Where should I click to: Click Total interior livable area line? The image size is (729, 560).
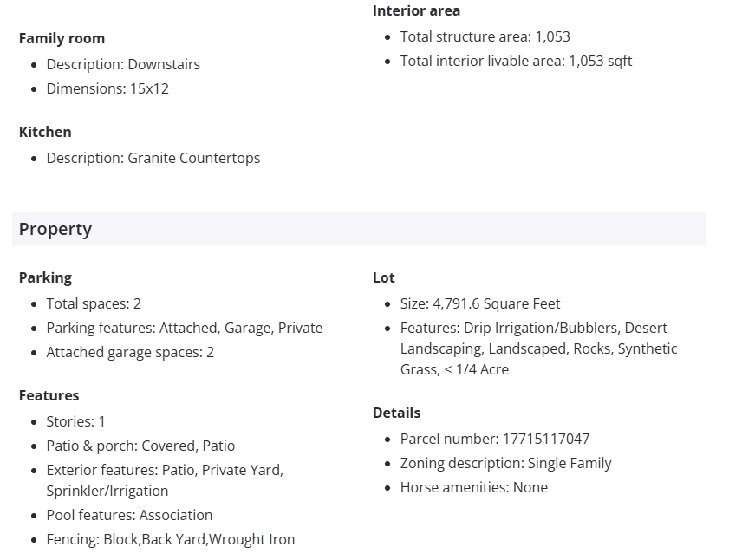[x=516, y=61]
